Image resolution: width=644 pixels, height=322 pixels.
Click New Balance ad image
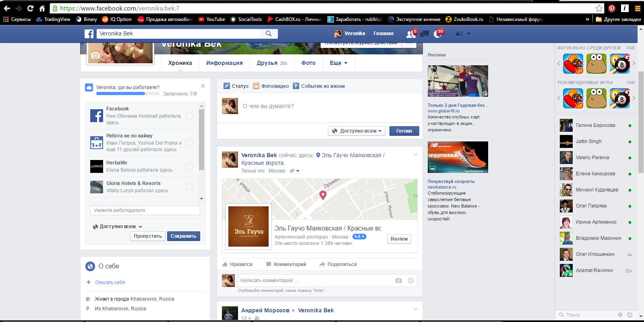point(458,157)
